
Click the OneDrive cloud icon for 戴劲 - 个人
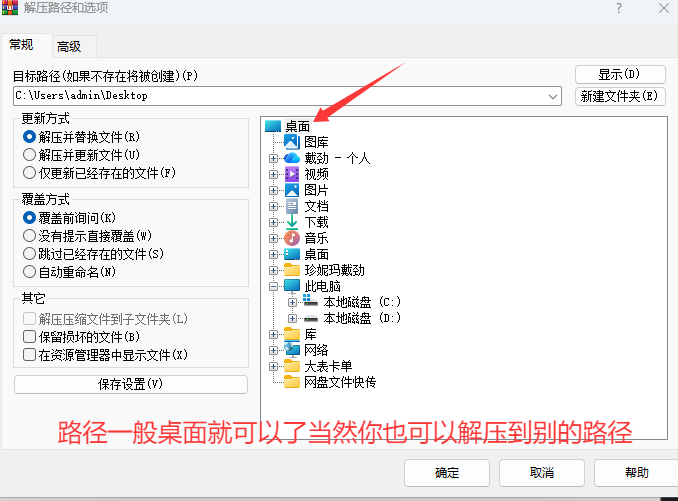pos(292,158)
